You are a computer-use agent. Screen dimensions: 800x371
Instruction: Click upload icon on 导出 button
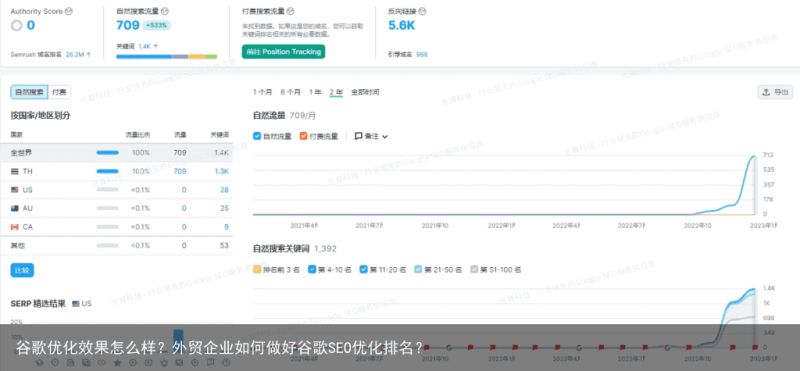point(766,92)
